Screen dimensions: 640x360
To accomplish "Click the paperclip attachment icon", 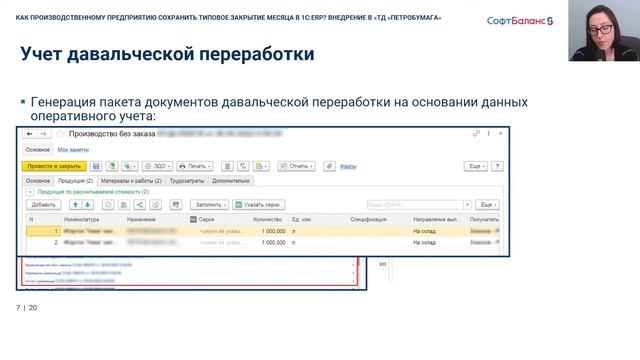I will (x=329, y=166).
